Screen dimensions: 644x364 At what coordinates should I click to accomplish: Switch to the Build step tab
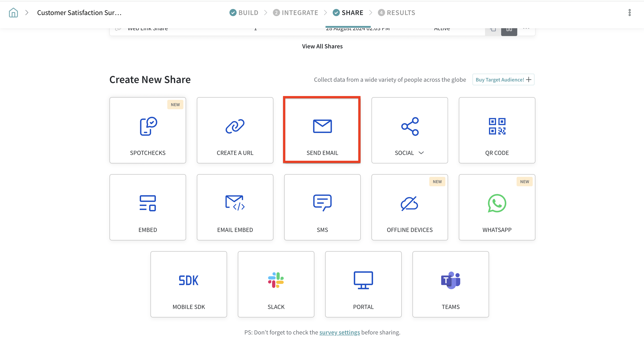[x=244, y=13]
